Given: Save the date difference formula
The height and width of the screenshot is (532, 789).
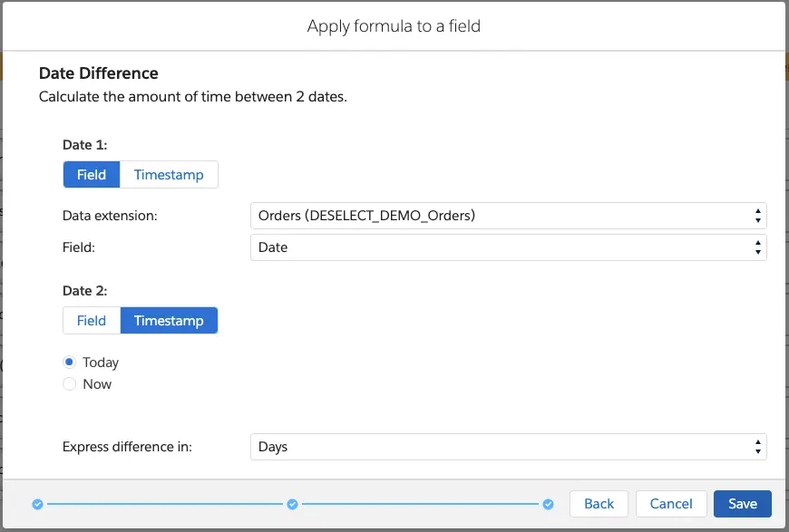Looking at the screenshot, I should pos(742,504).
